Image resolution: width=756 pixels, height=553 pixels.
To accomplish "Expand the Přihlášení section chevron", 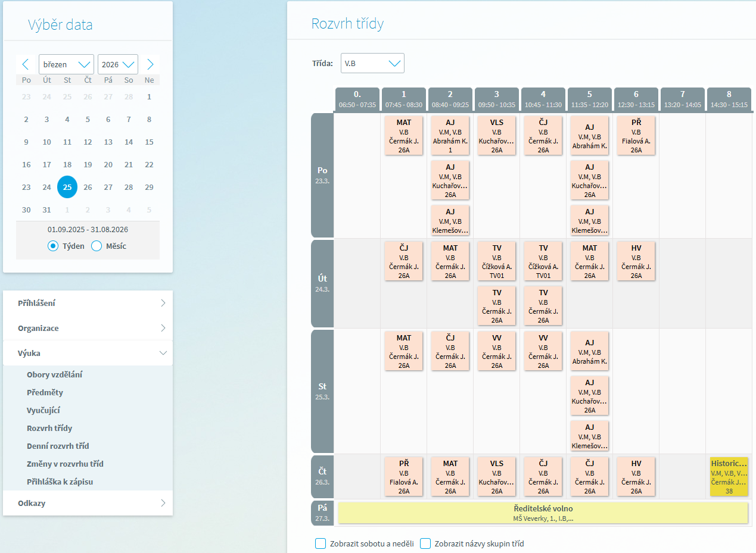I will point(163,304).
